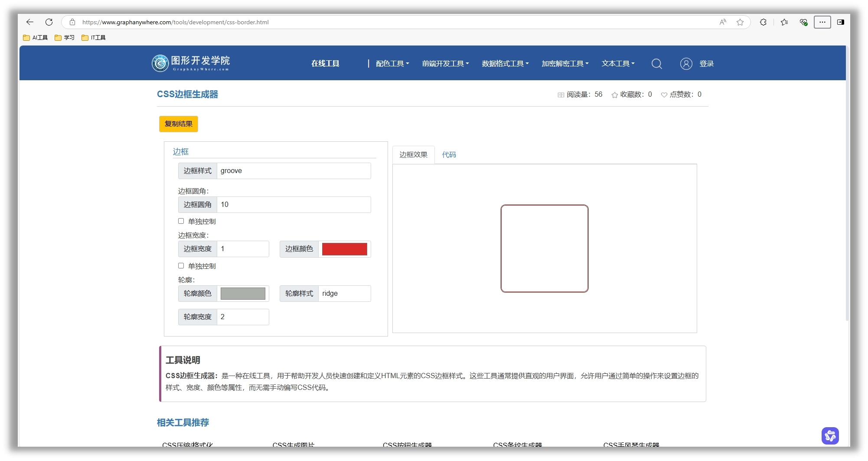868x461 pixels.
Task: Toggle the browser sidebar icon
Action: (841, 22)
